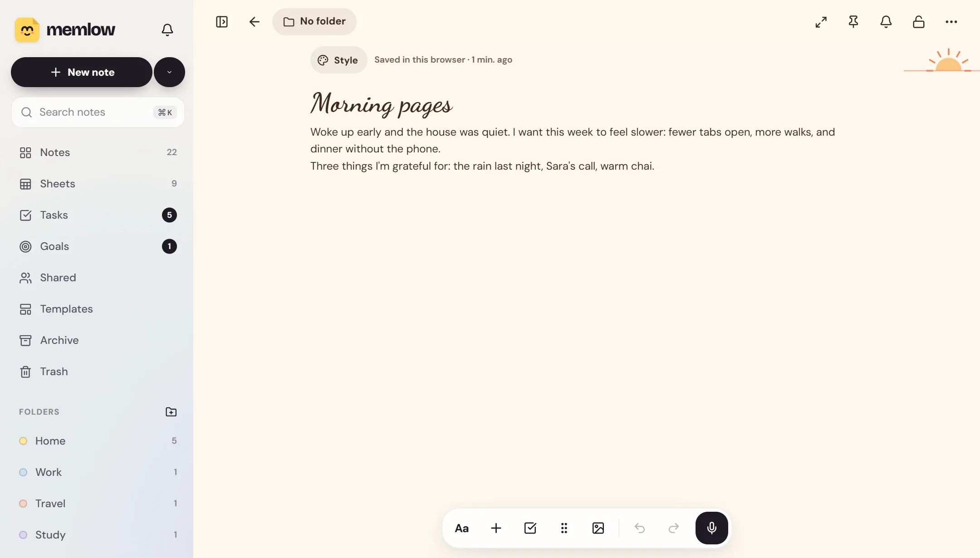The height and width of the screenshot is (558, 980).
Task: Click the plus insert block icon
Action: tap(496, 528)
